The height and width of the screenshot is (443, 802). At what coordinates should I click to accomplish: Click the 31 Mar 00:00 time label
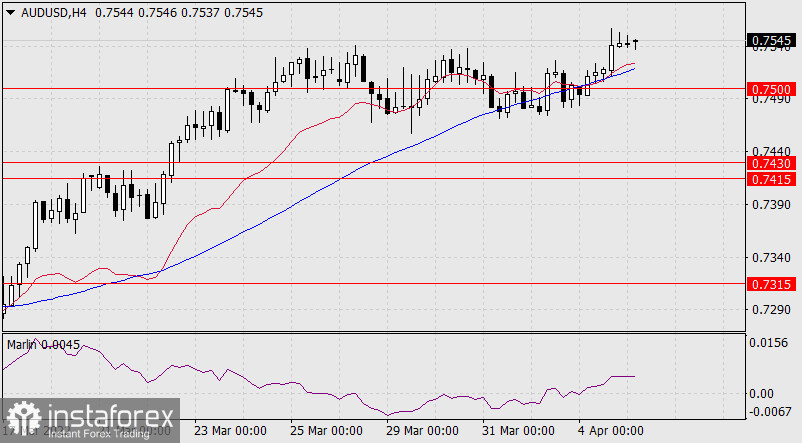point(520,432)
